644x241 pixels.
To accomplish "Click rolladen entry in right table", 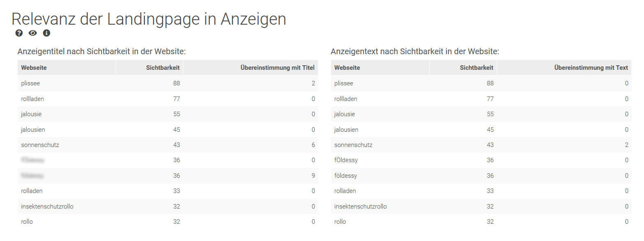I will pos(345,191).
